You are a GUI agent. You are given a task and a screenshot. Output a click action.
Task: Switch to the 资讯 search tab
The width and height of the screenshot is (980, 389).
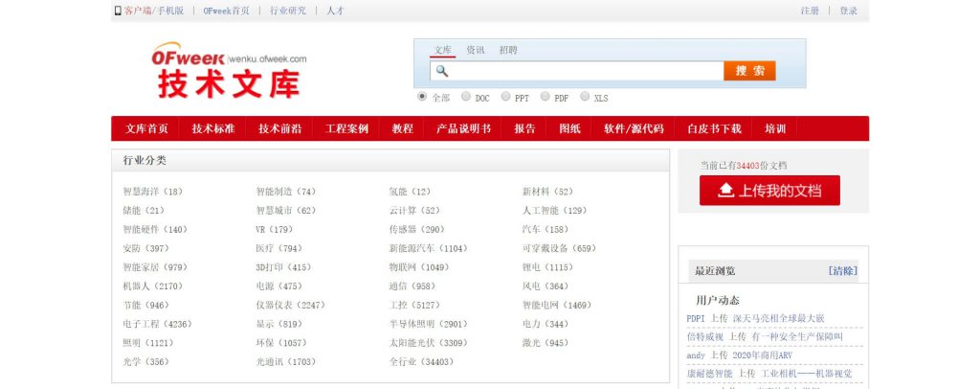tap(475, 50)
